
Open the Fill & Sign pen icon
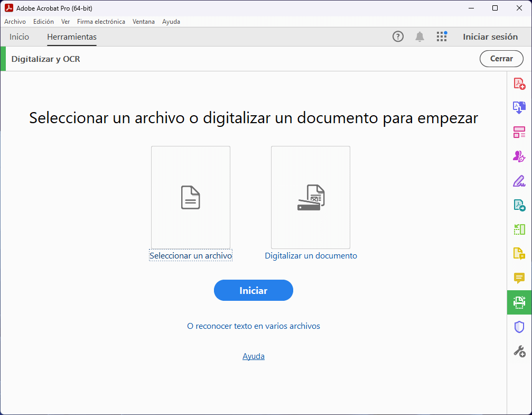[519, 181]
